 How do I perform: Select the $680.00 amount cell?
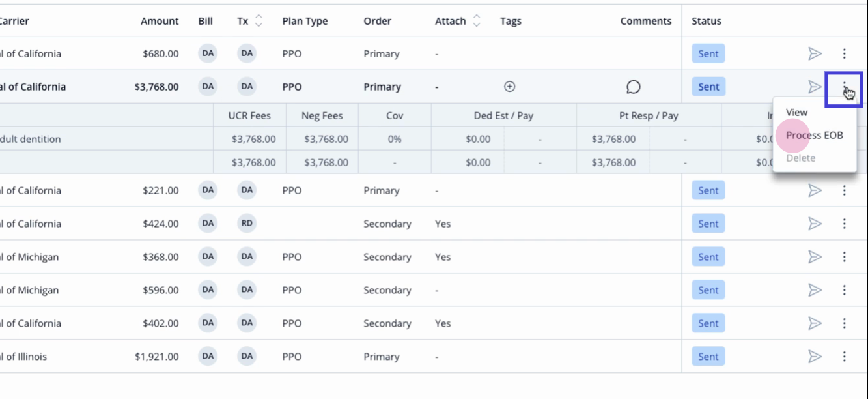coord(161,53)
